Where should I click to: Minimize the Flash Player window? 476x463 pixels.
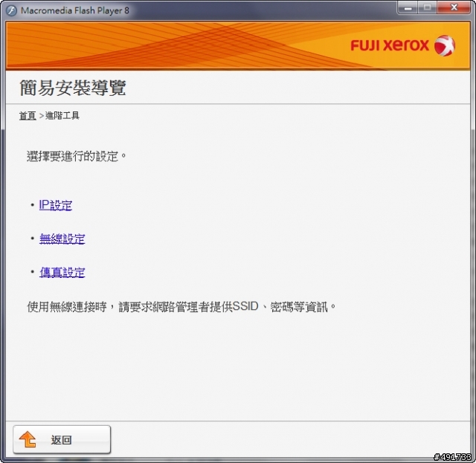click(x=408, y=8)
